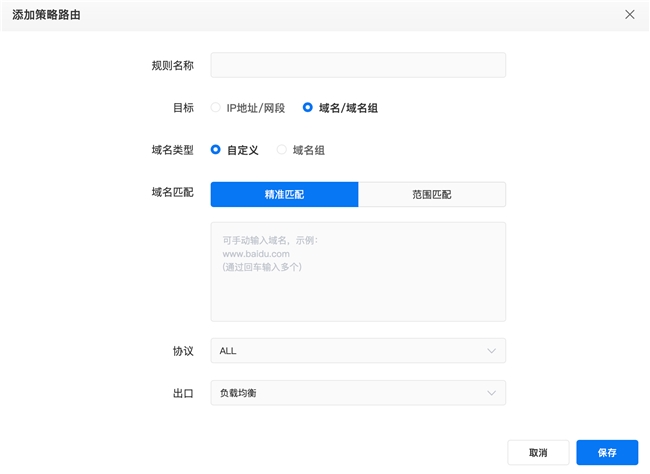650x474 pixels.
Task: Open the 出口 dropdown showing 负载均衡
Action: coord(350,393)
